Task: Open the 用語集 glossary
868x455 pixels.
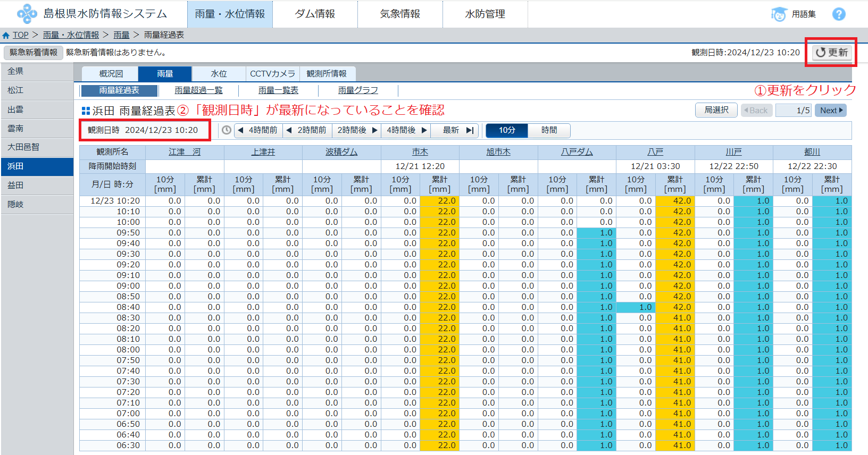Action: coord(794,14)
